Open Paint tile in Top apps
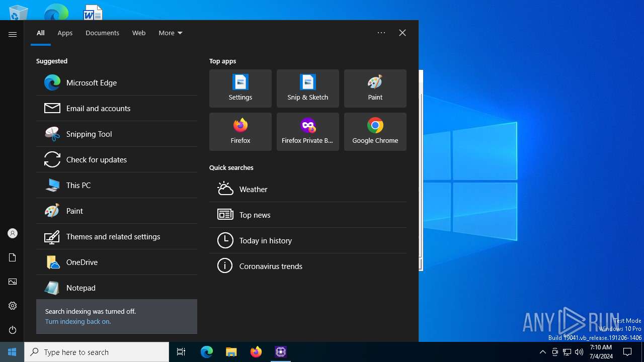 point(375,88)
